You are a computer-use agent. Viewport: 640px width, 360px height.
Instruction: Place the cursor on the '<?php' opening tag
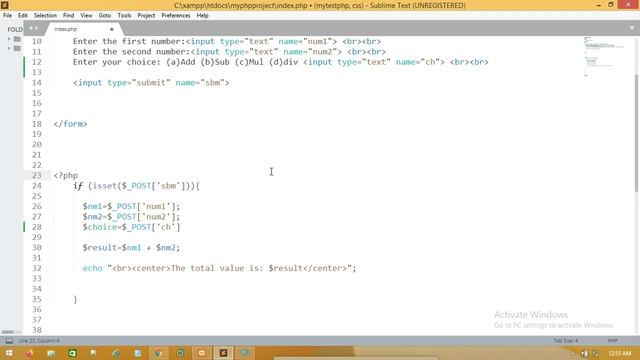66,176
